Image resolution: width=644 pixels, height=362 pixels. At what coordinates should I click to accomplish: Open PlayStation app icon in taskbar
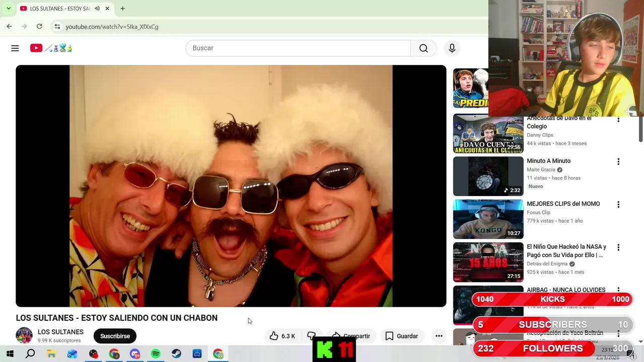[x=197, y=354]
